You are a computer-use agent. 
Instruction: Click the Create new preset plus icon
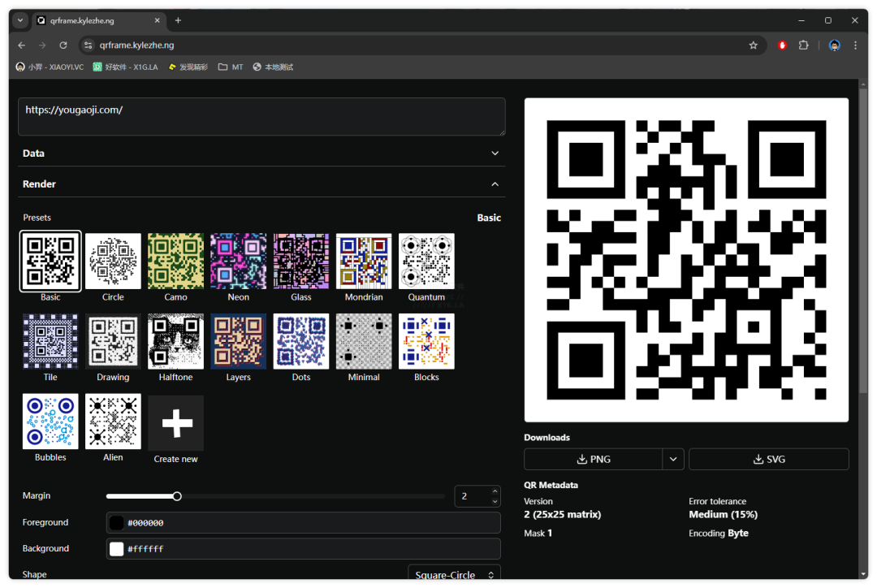pos(175,423)
